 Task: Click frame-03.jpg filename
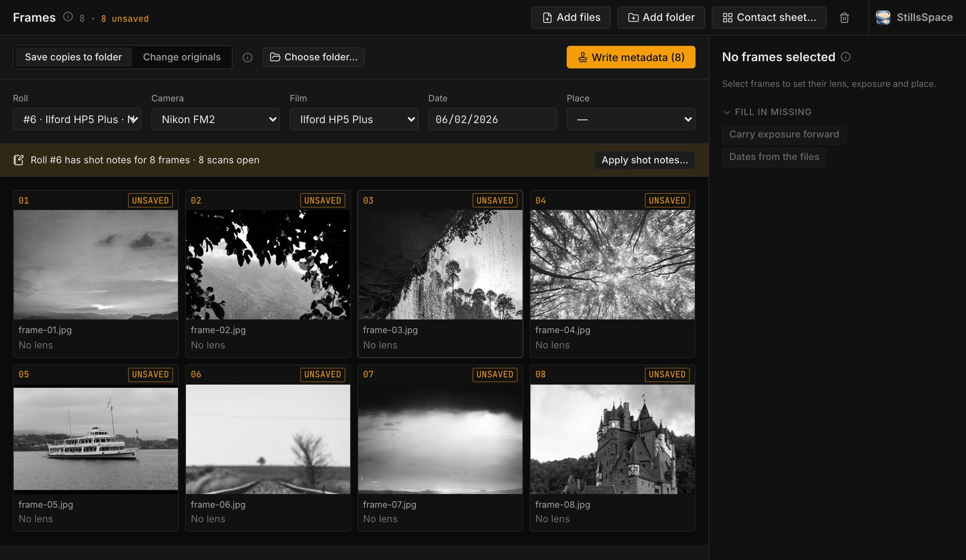[x=390, y=330]
